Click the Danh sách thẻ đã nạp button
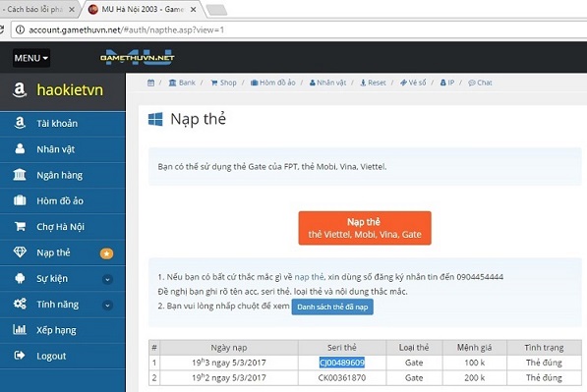The height and width of the screenshot is (392, 587). [332, 307]
